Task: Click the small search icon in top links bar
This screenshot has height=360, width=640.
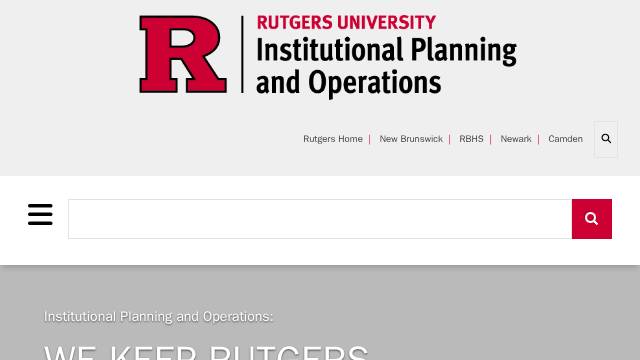Action: pos(606,139)
